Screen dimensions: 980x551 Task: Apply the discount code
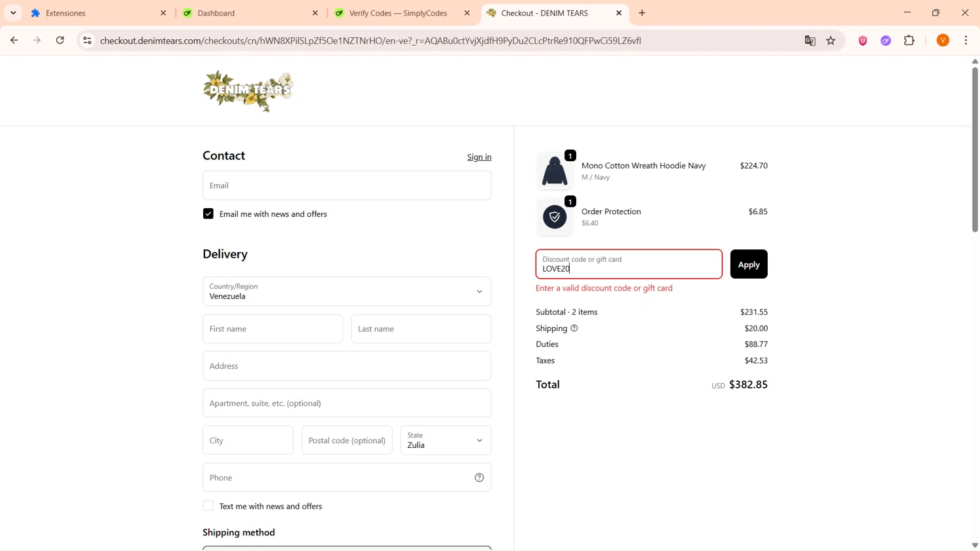pos(749,264)
